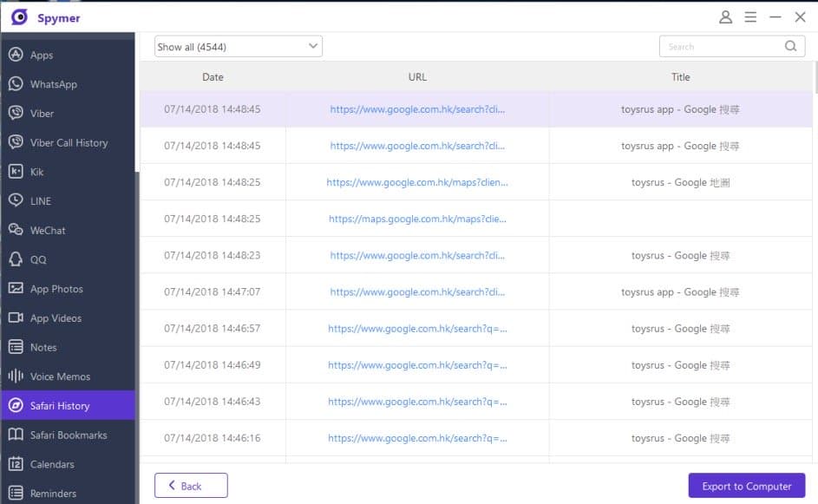Open the Safari Bookmarks book icon
818x504 pixels.
16,434
